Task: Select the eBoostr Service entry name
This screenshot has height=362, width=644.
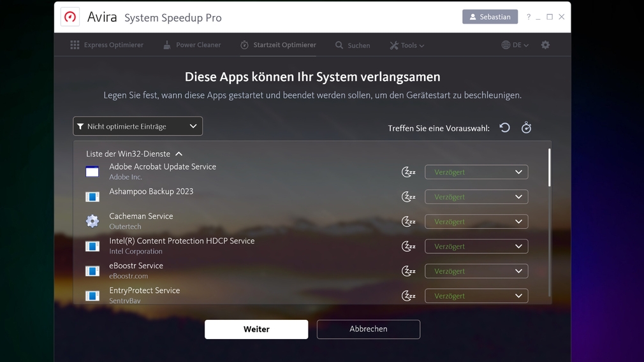Action: tap(136, 266)
